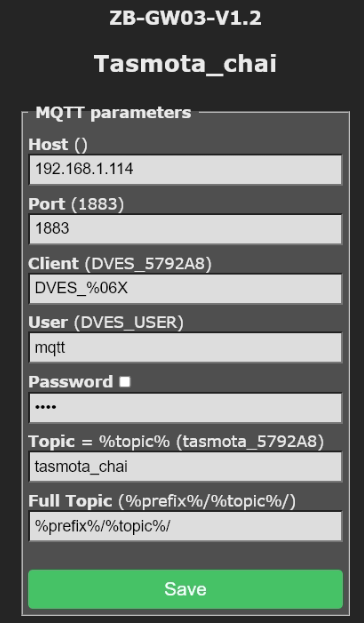Viewport: 364px width, 623px height.
Task: Click the ZB-GW03-V1.2 module title
Action: [185, 18]
